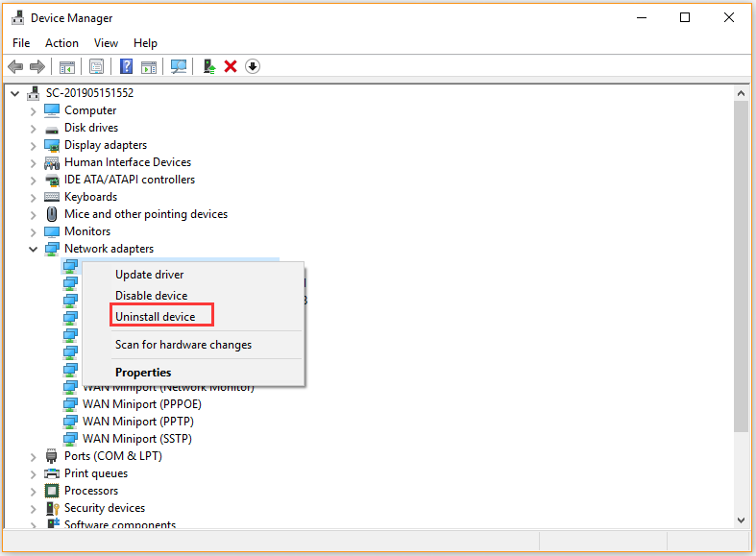Viewport: 756px width, 556px height.
Task: Click Show/Hide Action Pane toolbar icon
Action: tap(149, 66)
